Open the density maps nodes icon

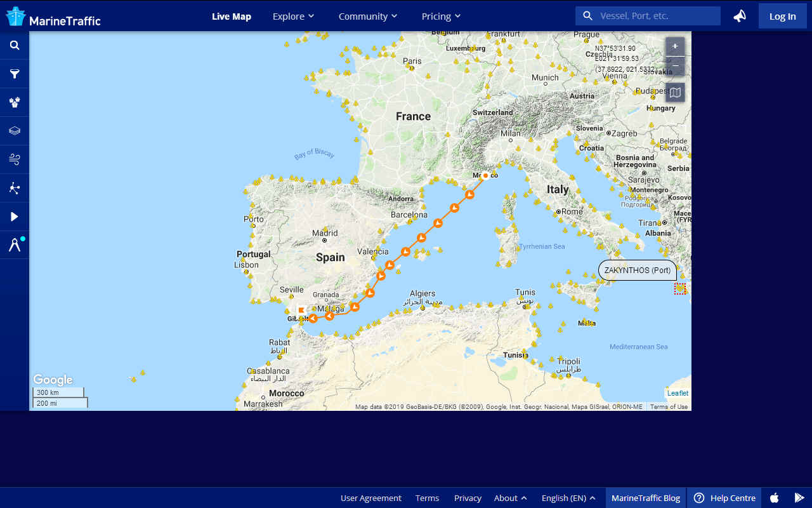click(x=15, y=188)
